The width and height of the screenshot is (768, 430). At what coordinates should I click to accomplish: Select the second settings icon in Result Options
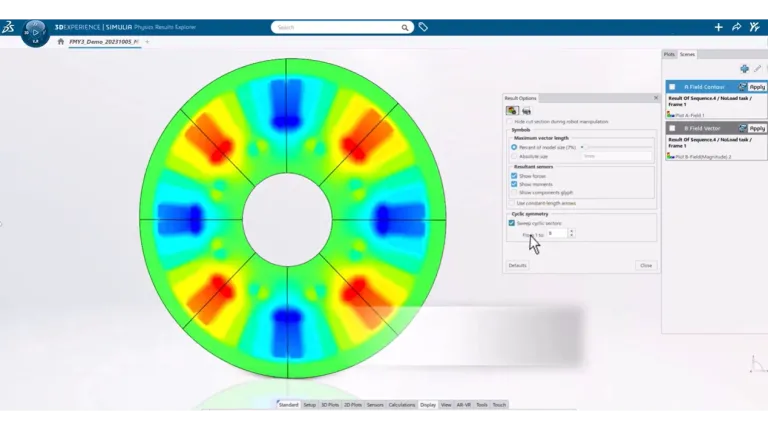point(527,111)
